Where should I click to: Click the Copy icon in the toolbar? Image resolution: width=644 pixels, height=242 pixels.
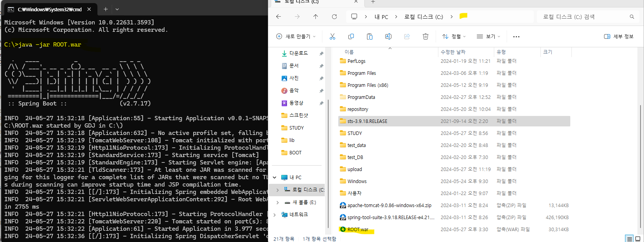click(351, 36)
